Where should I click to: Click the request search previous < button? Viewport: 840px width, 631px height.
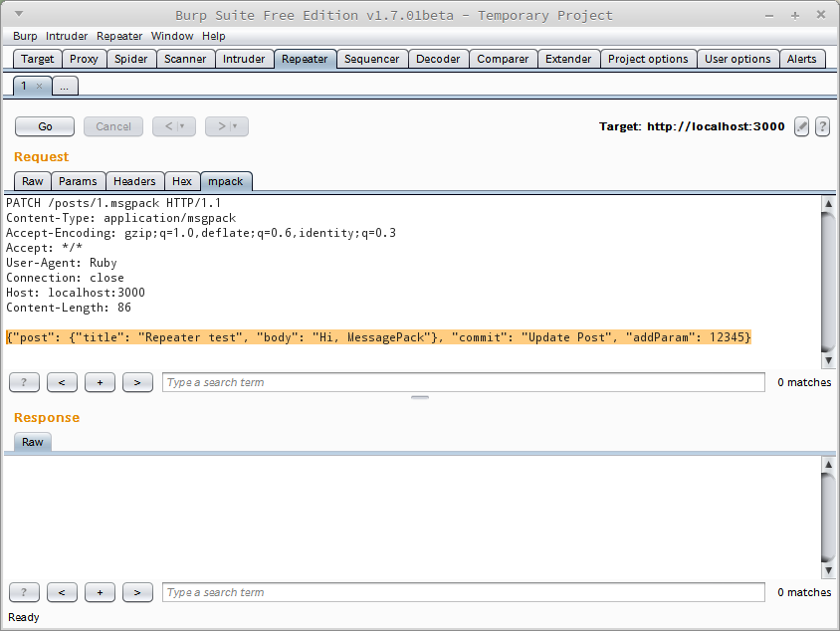point(62,382)
